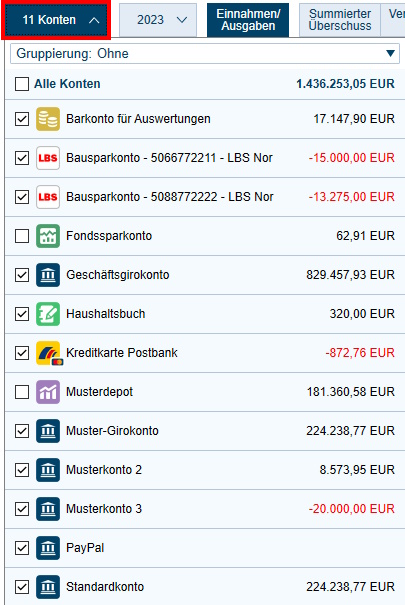Tick the Musterdepot checkbox

22,392
